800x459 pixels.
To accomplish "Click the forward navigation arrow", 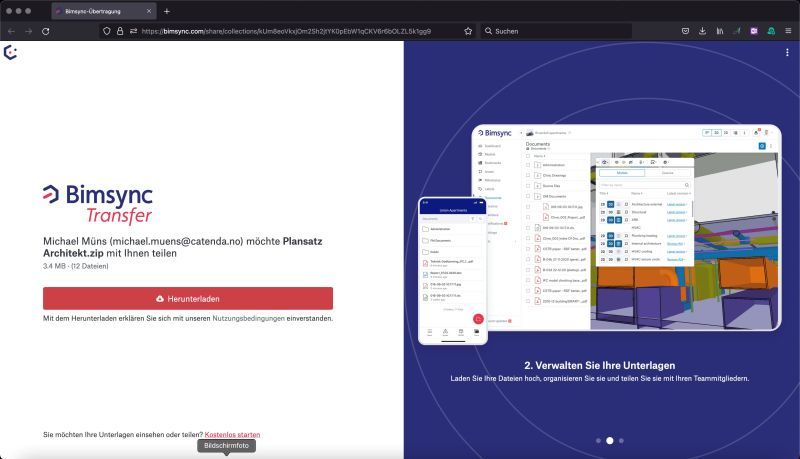I will click(x=29, y=31).
